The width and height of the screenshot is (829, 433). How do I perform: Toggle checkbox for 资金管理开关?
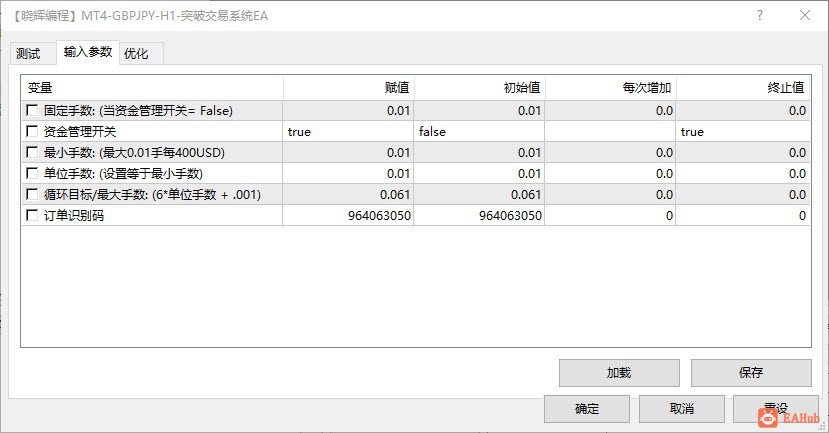point(32,131)
